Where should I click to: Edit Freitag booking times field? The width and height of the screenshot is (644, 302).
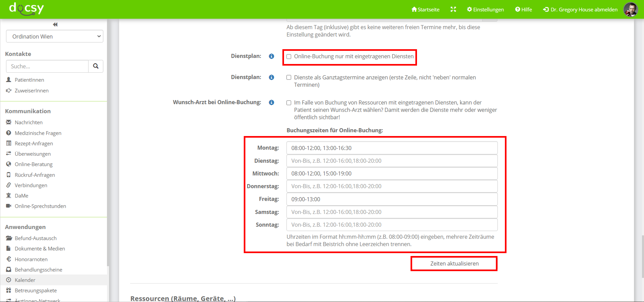(x=392, y=199)
